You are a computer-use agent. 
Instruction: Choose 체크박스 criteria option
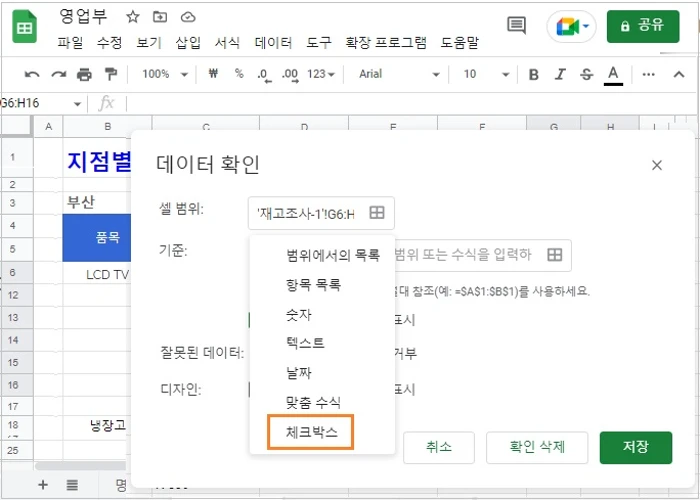click(x=311, y=432)
